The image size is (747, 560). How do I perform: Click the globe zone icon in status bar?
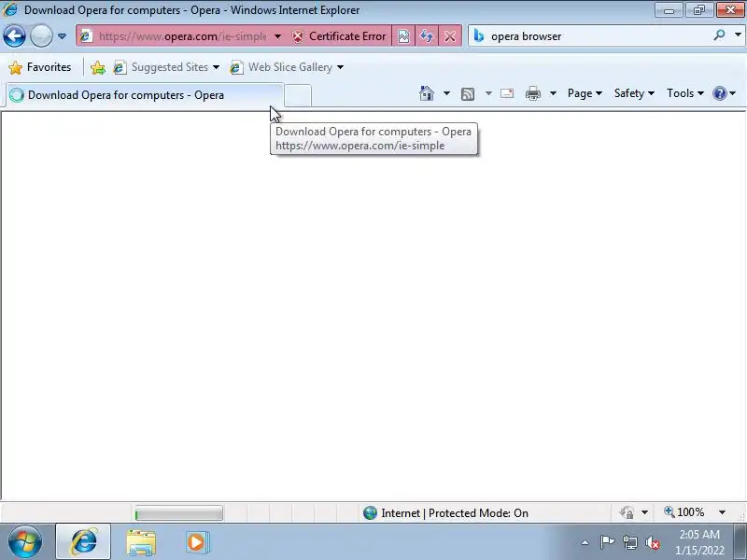[370, 512]
